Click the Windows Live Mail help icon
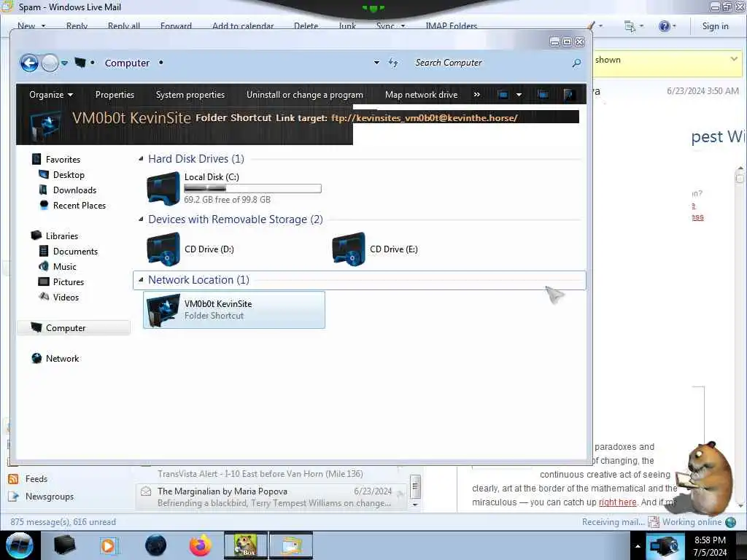This screenshot has width=747, height=560. pos(664,26)
